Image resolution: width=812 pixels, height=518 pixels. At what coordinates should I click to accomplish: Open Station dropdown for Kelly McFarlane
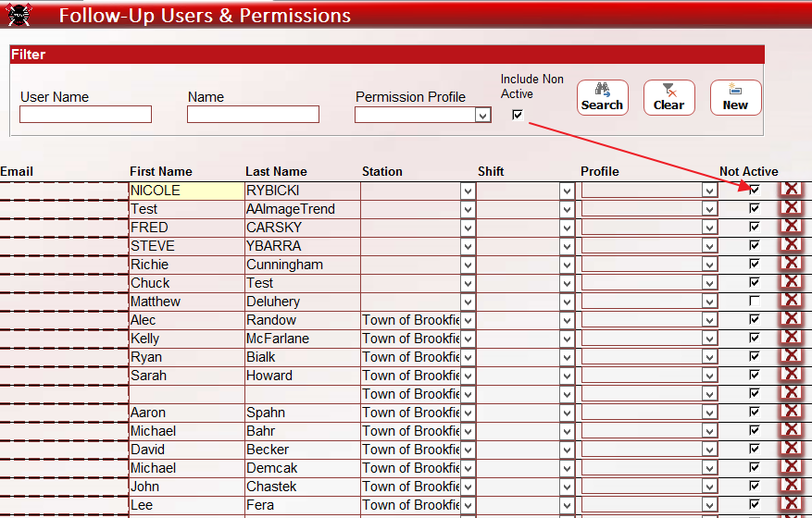click(468, 339)
